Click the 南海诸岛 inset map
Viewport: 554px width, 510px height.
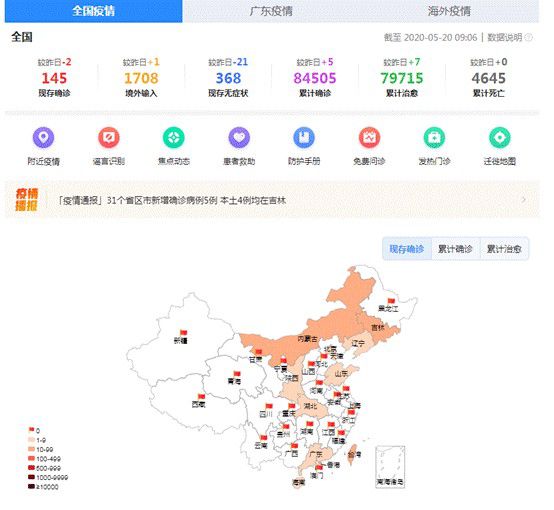390,467
